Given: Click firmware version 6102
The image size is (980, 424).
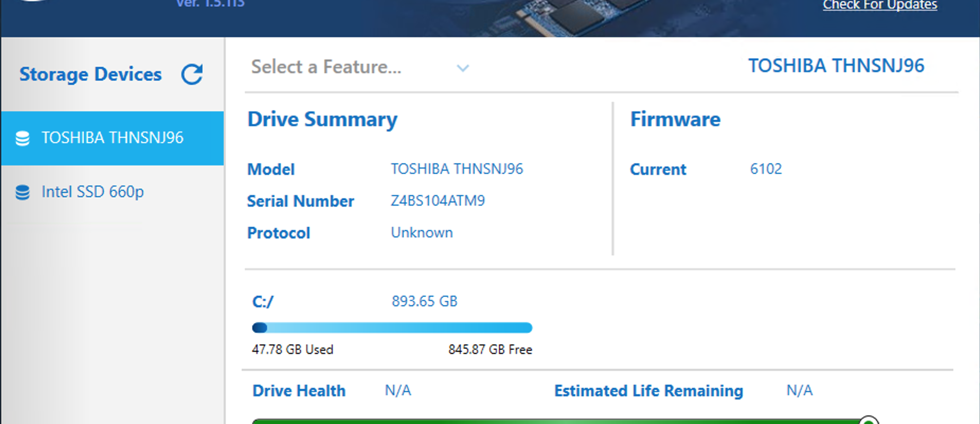Looking at the screenshot, I should [766, 169].
